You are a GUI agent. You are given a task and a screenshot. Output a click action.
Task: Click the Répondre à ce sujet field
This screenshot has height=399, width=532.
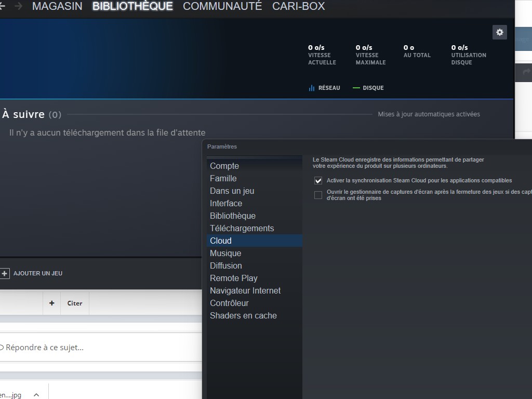[101, 348]
